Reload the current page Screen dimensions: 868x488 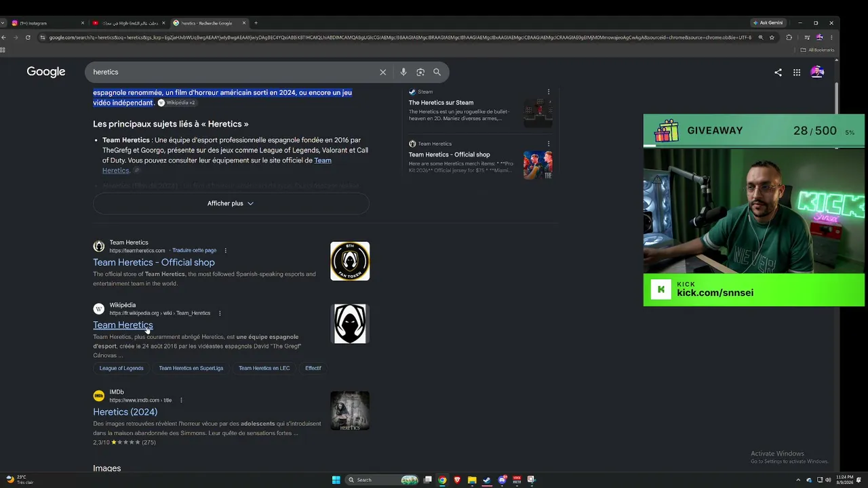(x=28, y=37)
